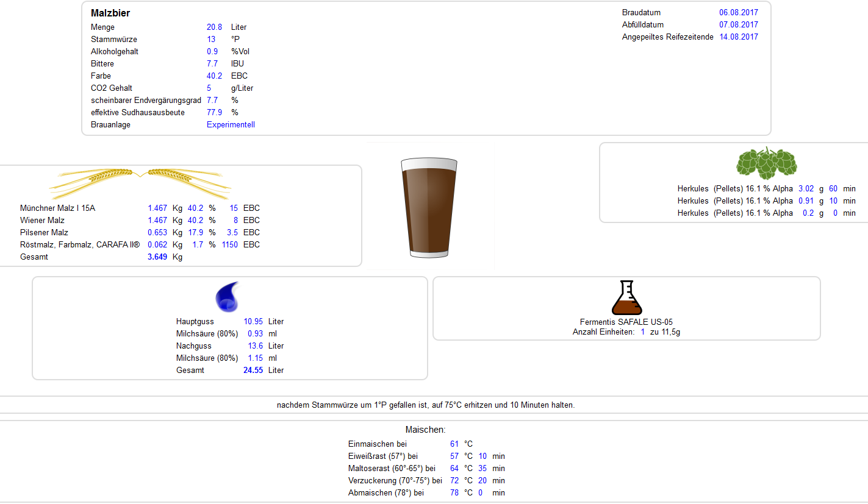Click the Abfülldatum value 07.08.2017
868x504 pixels.
pos(739,25)
